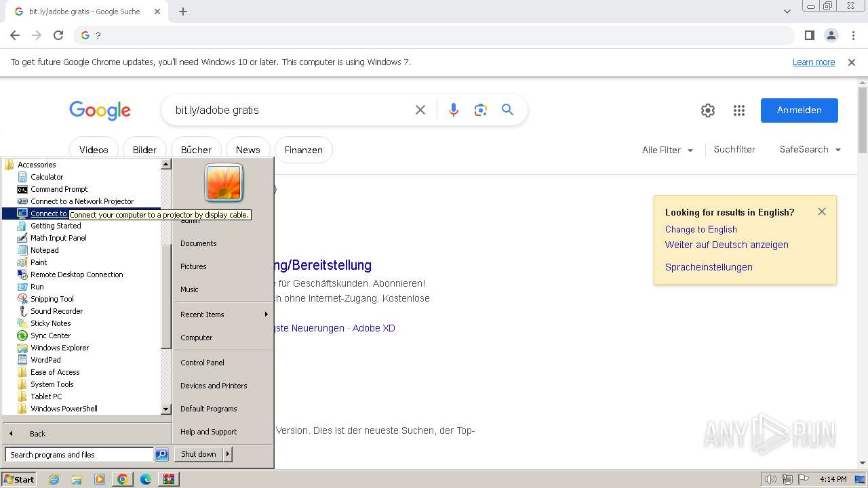
Task: Launch Command Prompt
Action: (x=59, y=189)
